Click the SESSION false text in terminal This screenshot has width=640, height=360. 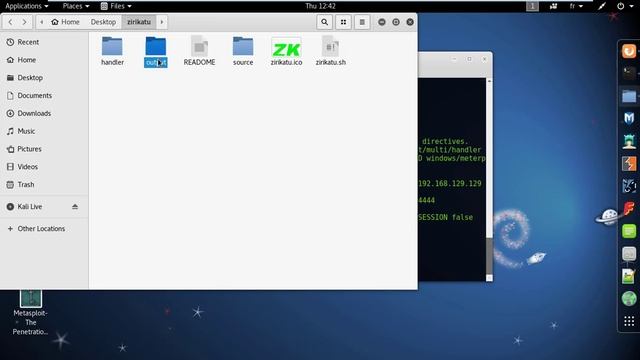[x=446, y=217]
